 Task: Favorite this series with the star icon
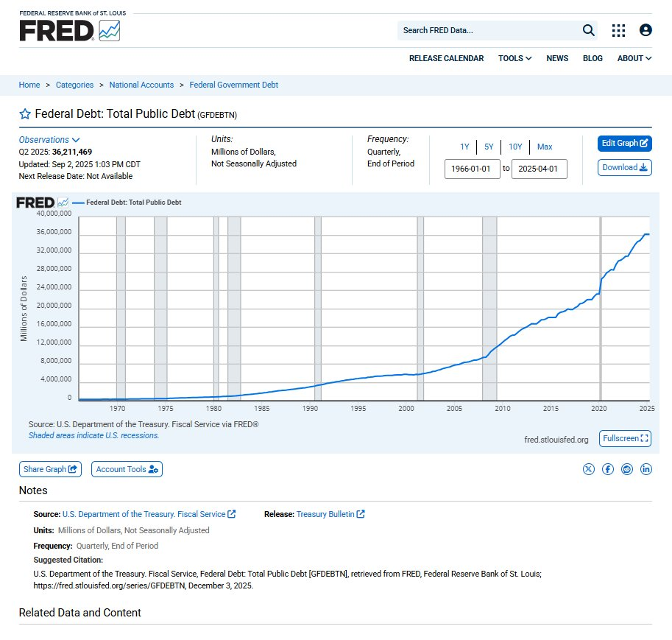25,114
